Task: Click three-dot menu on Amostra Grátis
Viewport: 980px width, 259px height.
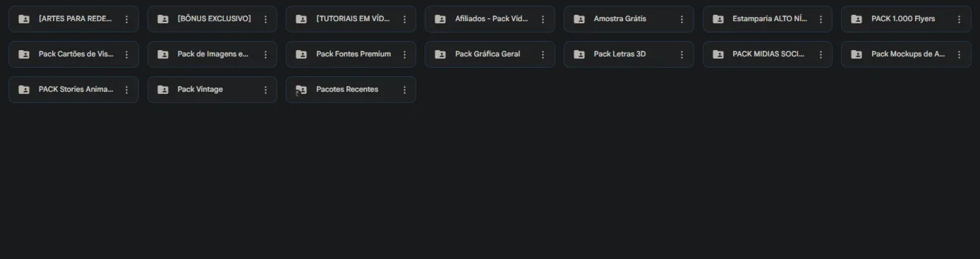Action: point(682,19)
